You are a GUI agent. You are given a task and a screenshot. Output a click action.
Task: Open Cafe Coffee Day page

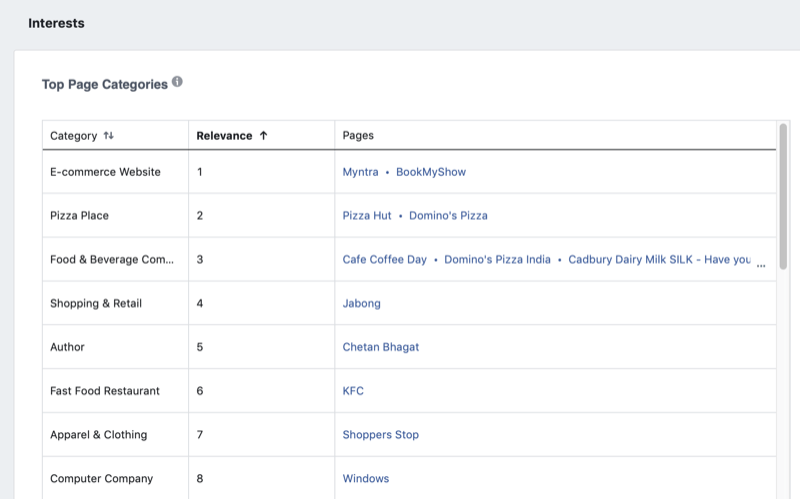click(x=384, y=260)
